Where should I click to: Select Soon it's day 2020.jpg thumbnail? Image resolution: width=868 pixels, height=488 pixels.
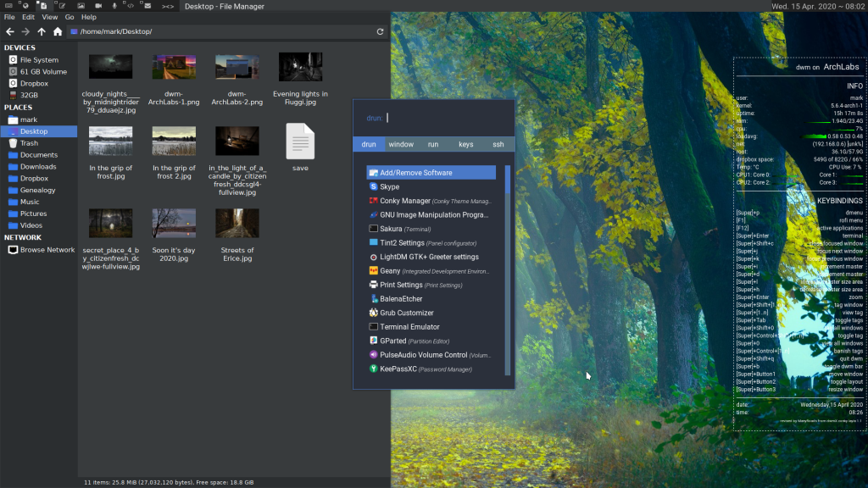point(174,223)
